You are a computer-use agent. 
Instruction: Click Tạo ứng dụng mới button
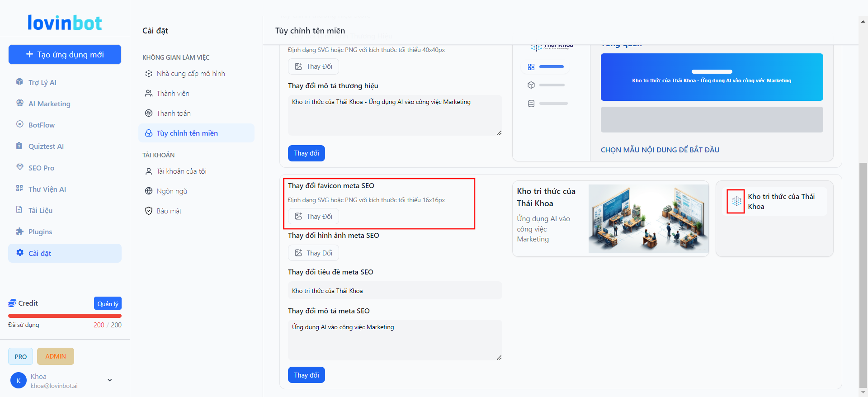pos(65,54)
